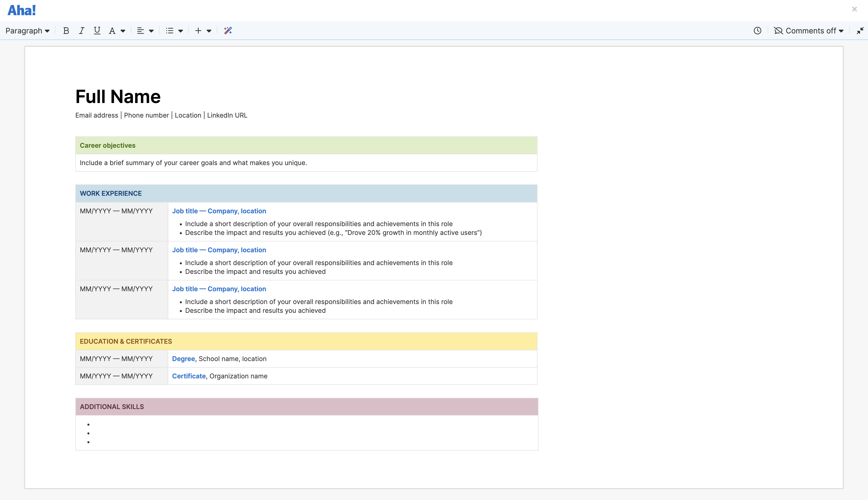The height and width of the screenshot is (500, 868).
Task: Click the Aha! logo
Action: point(22,10)
